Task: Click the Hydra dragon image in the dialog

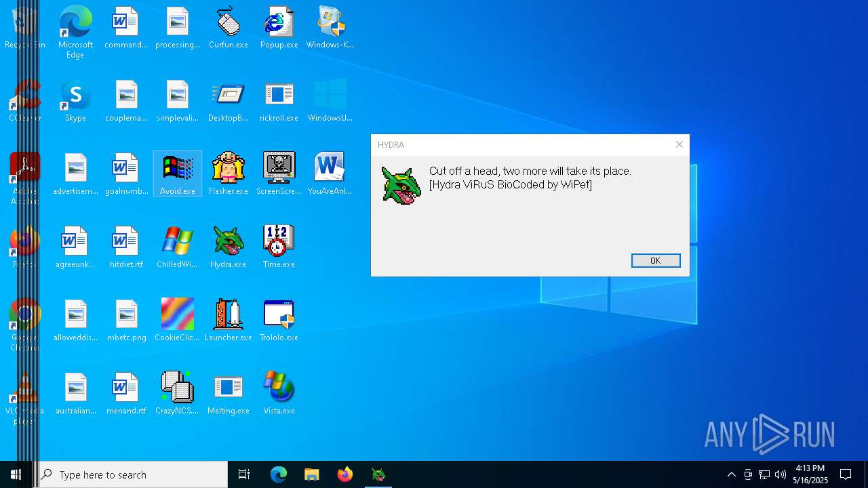Action: click(x=401, y=185)
